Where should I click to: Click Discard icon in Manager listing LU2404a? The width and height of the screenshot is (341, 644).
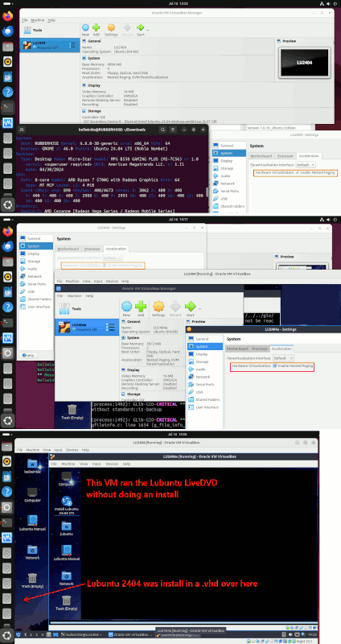175,308
